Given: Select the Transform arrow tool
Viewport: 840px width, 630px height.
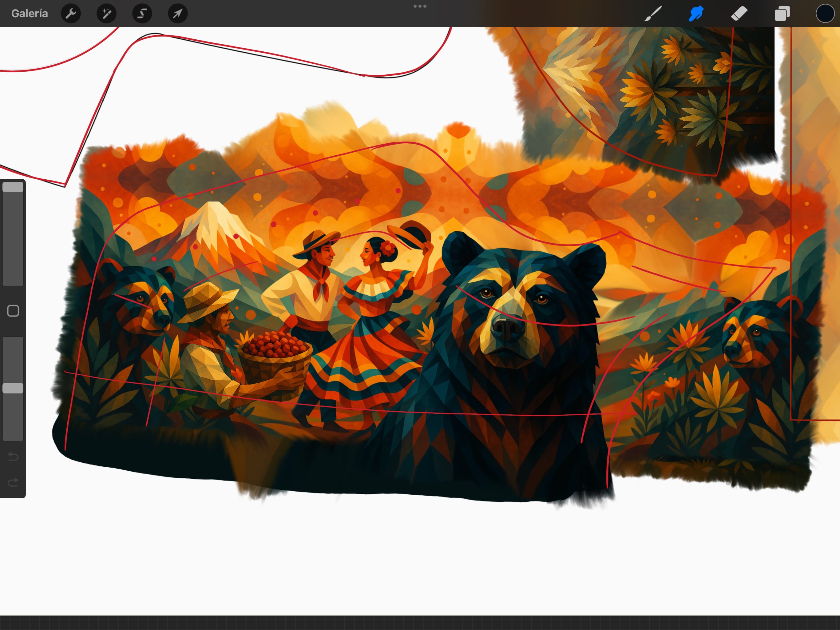Looking at the screenshot, I should 178,14.
